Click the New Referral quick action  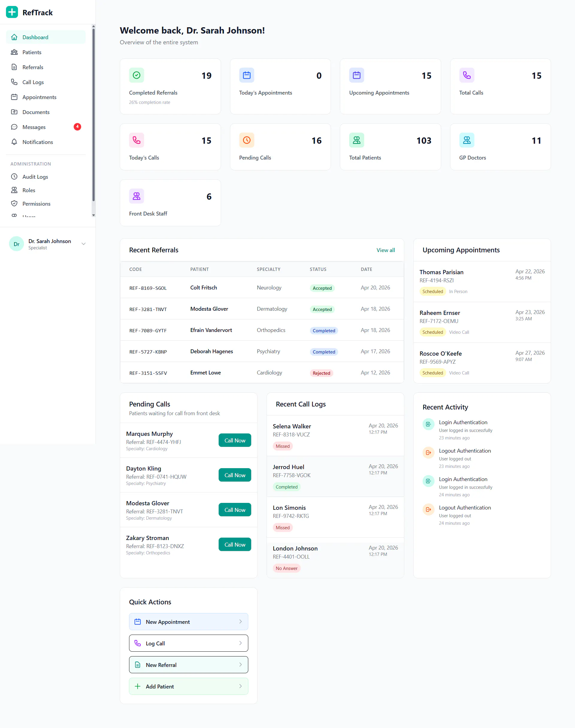(x=189, y=665)
